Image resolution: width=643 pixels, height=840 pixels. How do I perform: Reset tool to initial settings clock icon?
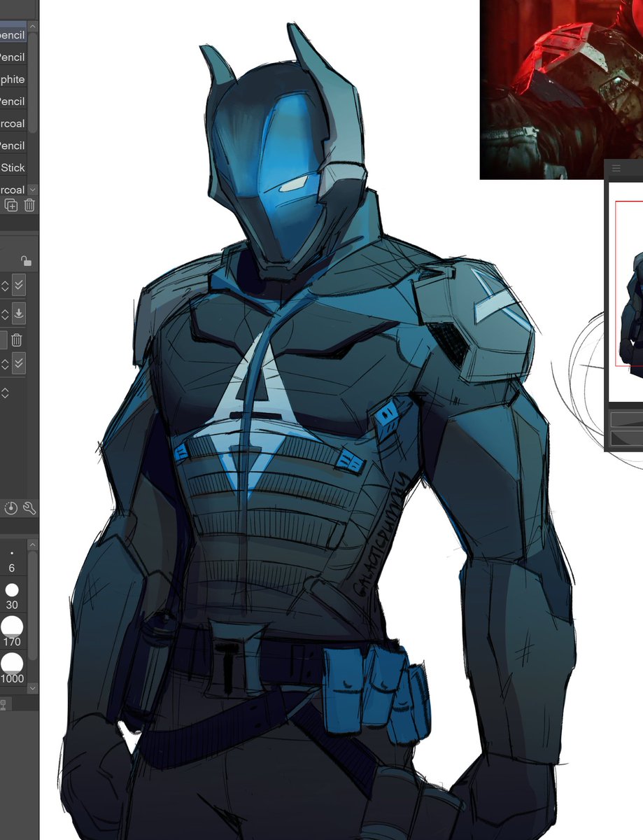pyautogui.click(x=10, y=508)
